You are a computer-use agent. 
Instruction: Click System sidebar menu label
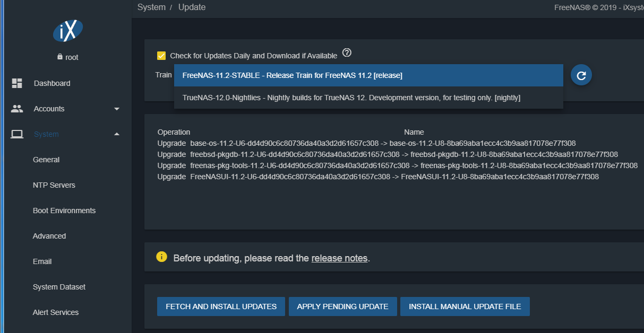(x=46, y=134)
